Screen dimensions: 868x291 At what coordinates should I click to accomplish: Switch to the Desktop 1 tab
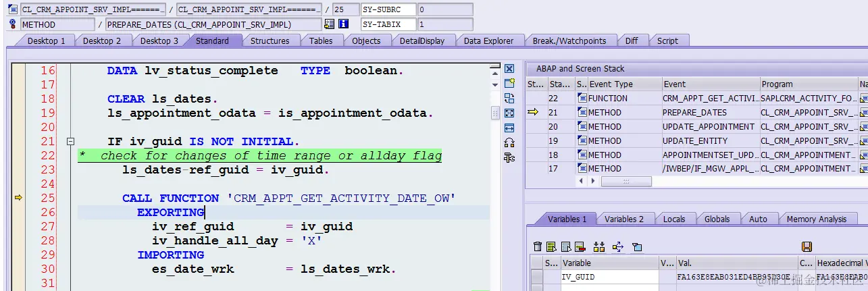[46, 41]
